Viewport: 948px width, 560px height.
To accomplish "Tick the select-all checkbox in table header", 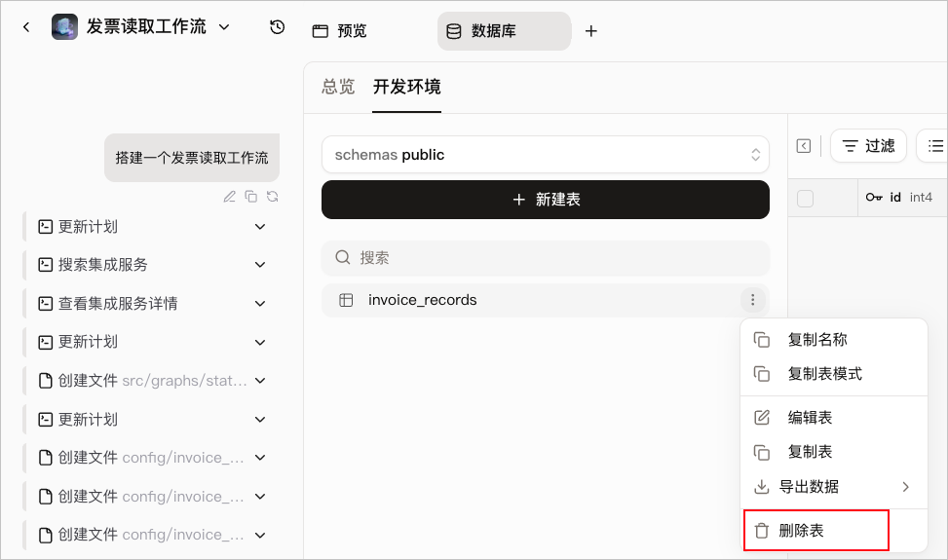I will (x=806, y=198).
